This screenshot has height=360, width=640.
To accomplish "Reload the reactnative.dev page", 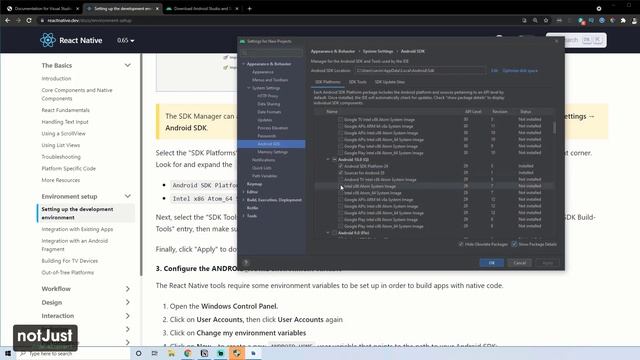I will (29, 20).
